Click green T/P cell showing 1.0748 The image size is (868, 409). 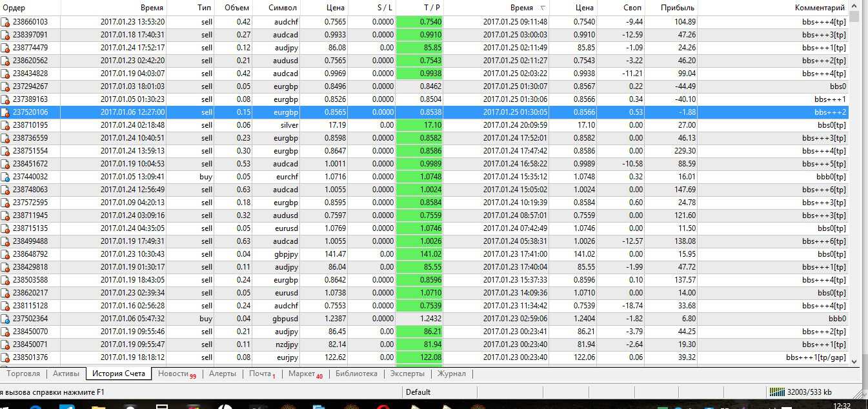[419, 177]
